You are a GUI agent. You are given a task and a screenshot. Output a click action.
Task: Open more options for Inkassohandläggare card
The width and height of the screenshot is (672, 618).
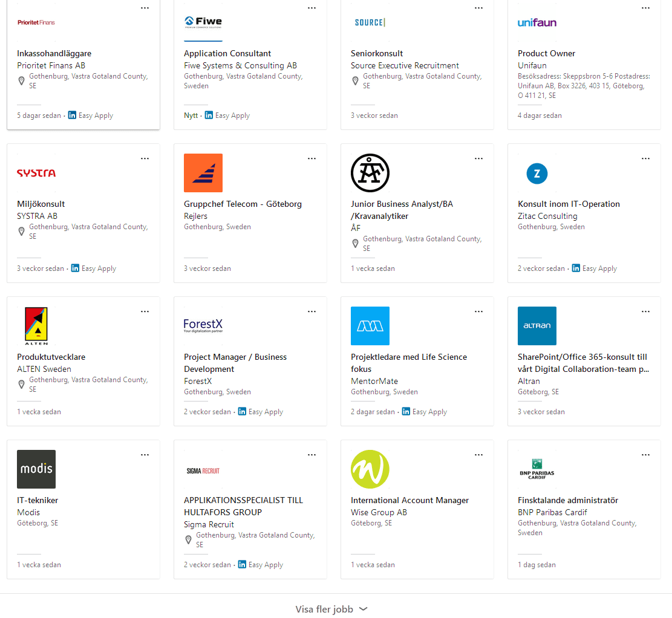(145, 8)
